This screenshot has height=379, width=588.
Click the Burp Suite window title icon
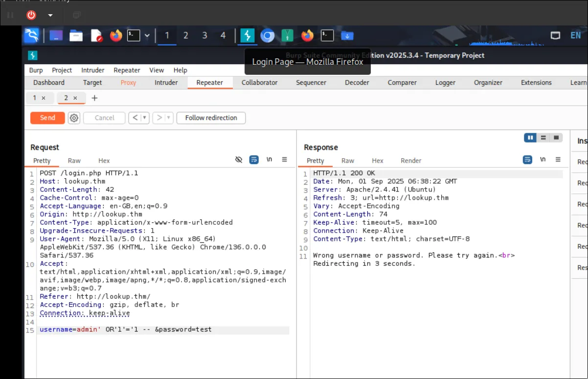[x=33, y=55]
